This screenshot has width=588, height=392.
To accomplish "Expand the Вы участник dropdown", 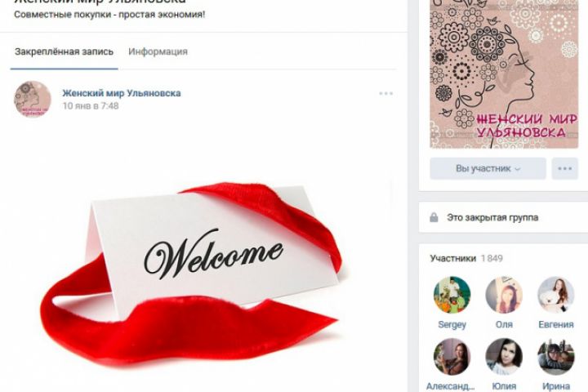I will [x=488, y=168].
